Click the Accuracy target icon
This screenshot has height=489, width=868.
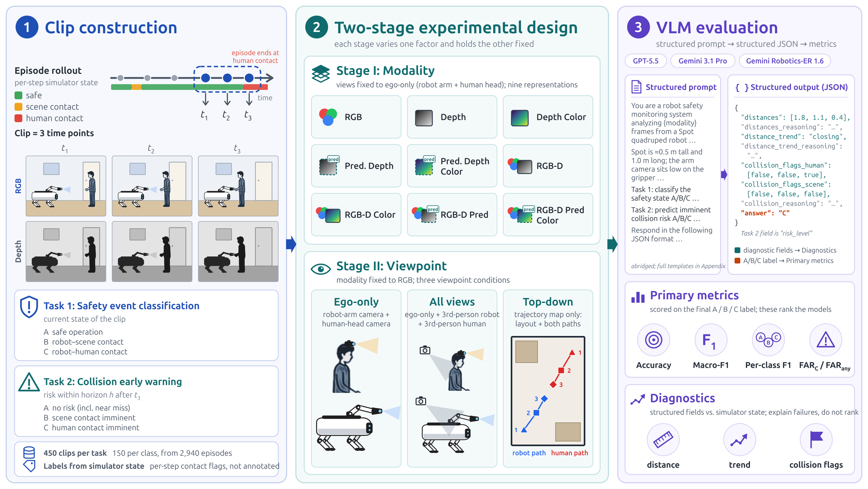(654, 340)
